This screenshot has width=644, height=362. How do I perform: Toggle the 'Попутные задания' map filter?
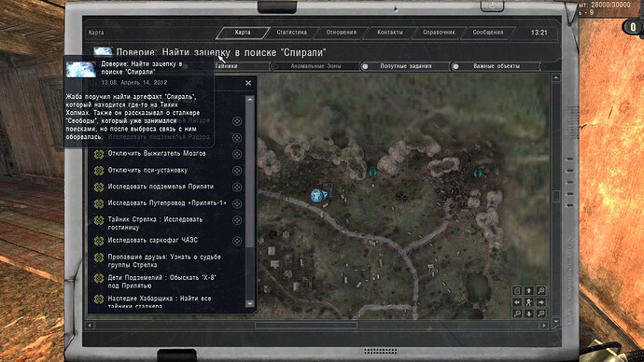tap(405, 66)
